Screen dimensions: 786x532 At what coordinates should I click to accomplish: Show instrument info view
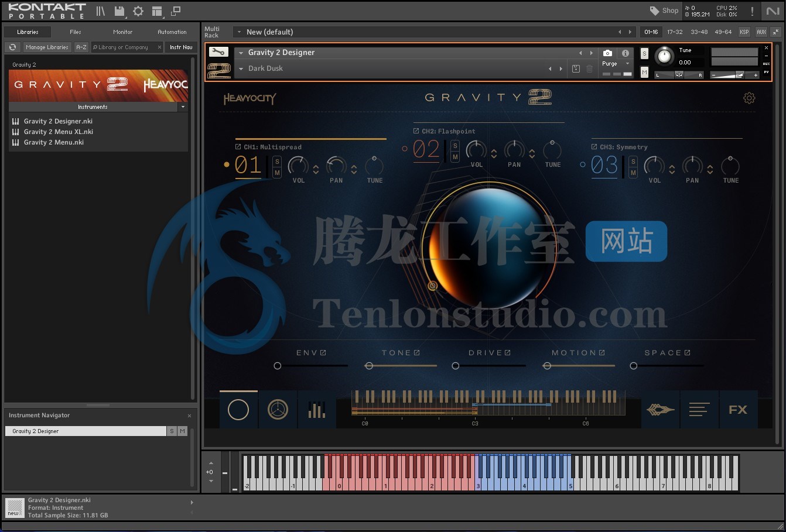pyautogui.click(x=625, y=53)
